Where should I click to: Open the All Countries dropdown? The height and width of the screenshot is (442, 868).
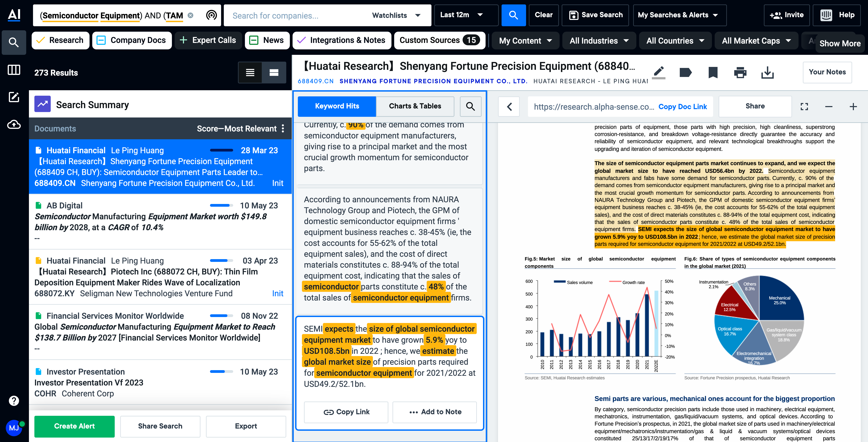[675, 41]
